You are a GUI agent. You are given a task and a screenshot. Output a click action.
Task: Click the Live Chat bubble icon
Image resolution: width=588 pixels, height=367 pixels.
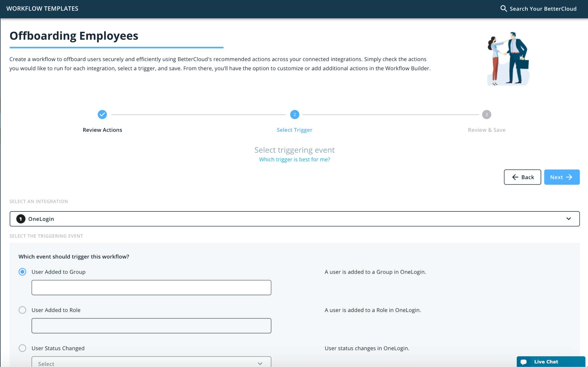(524, 362)
